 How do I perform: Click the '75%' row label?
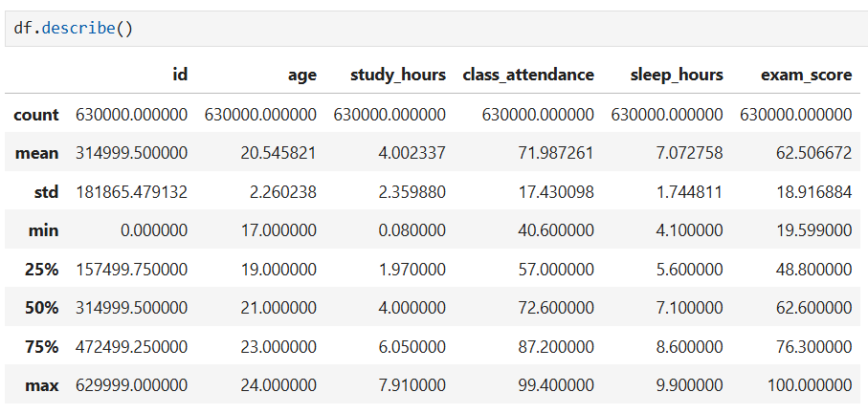[x=41, y=346]
